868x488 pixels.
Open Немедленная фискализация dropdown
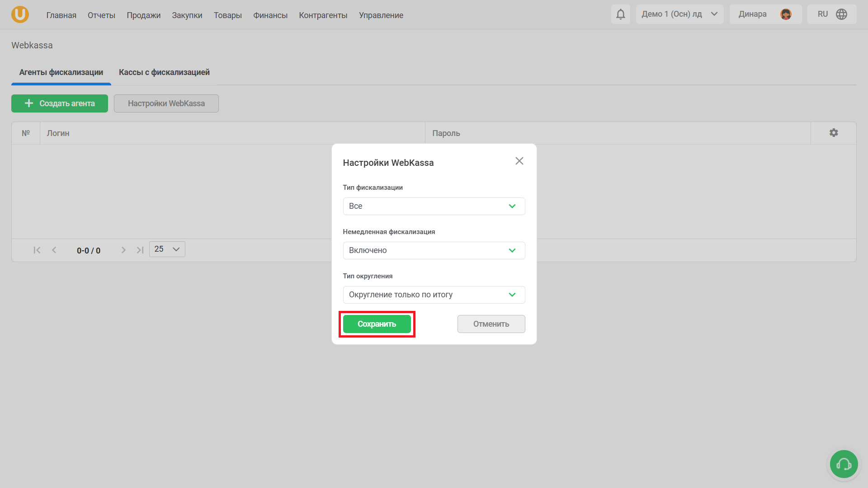coord(434,251)
